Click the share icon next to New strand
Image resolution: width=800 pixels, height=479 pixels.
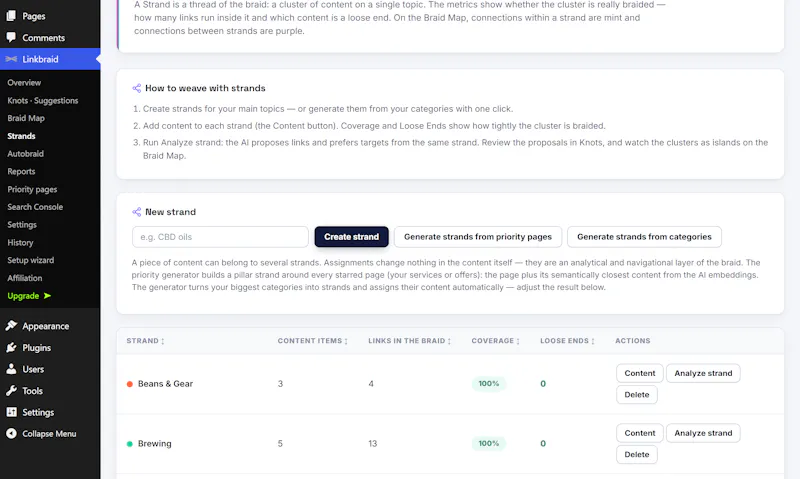[137, 212]
